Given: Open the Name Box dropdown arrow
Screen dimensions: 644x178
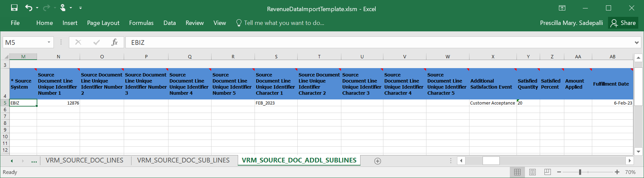Looking at the screenshot, I should (49, 42).
